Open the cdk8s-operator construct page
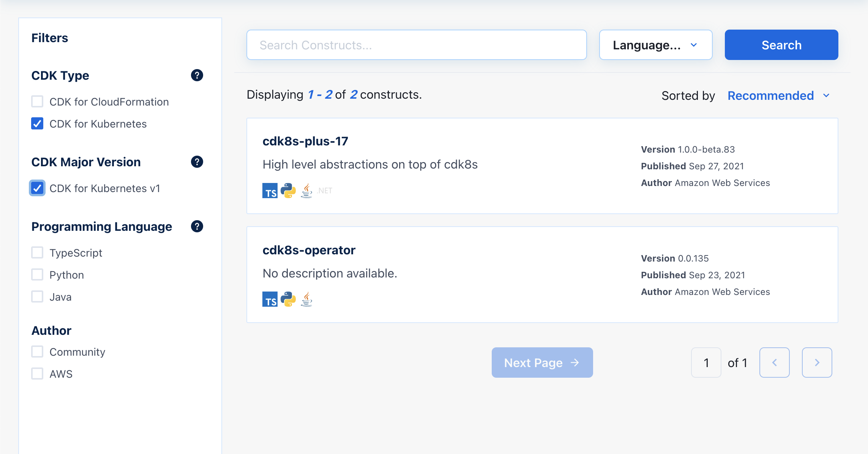The image size is (868, 454). 309,250
